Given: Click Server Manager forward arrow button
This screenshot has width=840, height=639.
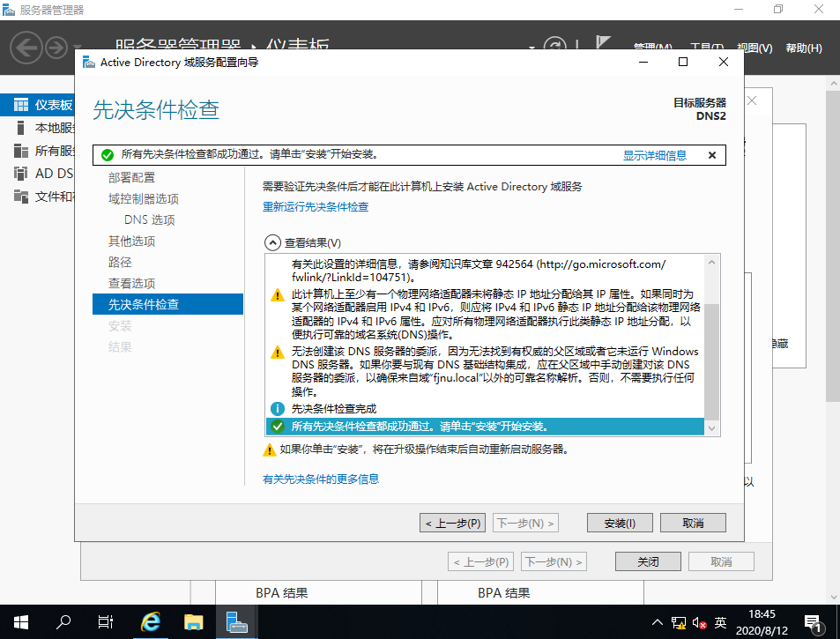Looking at the screenshot, I should (56, 48).
